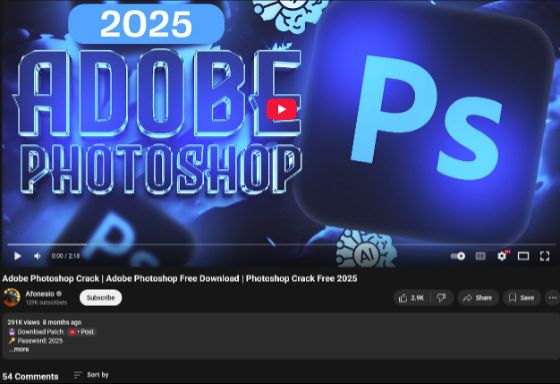Click the red YouTube play button overlay
Viewport: 560px width, 384px height.
tap(281, 109)
